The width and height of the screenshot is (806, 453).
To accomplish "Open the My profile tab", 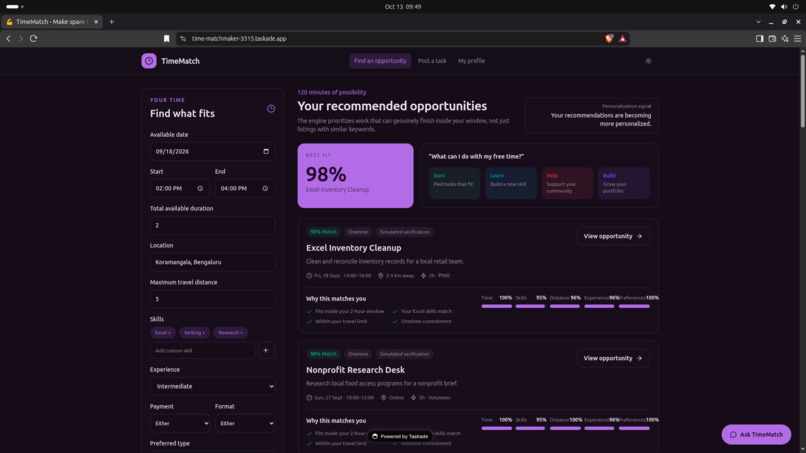I will (x=471, y=61).
